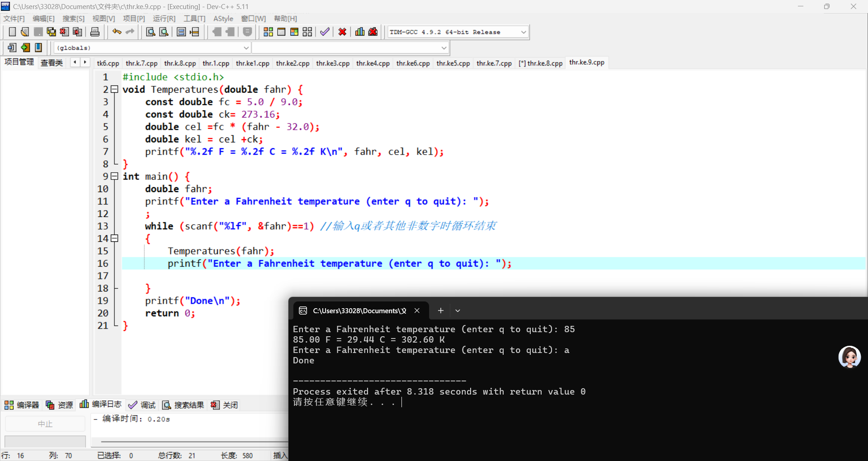Screen dimensions: 868x461
Task: Print the file using the printer icon
Action: [x=95, y=32]
